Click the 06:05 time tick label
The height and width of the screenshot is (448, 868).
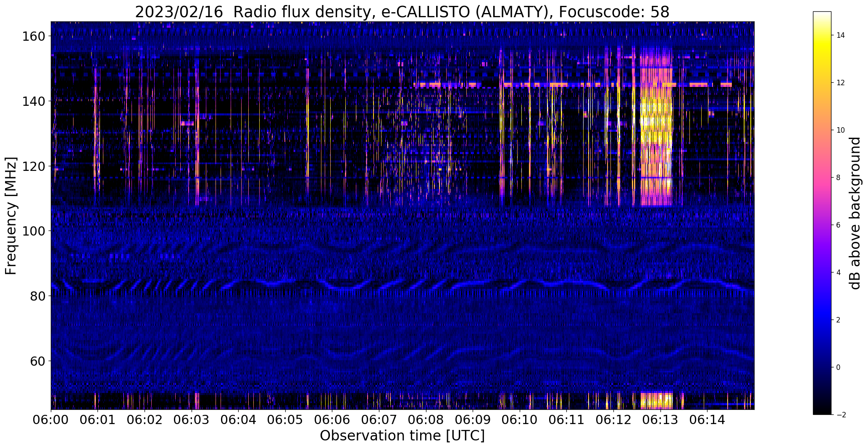tap(285, 419)
